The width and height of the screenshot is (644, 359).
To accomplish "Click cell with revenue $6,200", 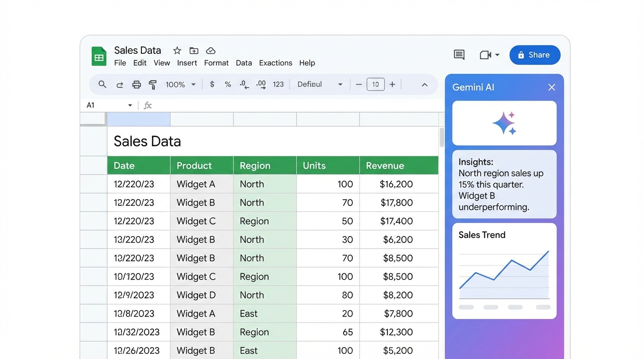I will point(399,239).
